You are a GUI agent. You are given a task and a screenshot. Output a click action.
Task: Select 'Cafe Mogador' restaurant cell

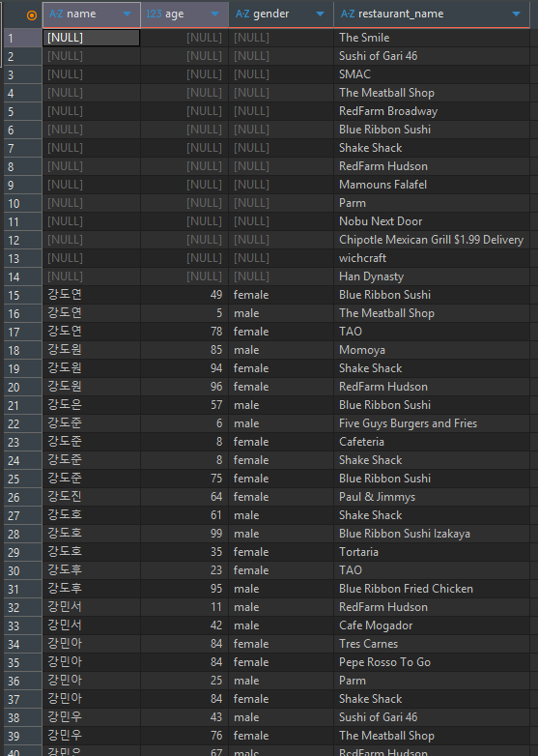(432, 625)
